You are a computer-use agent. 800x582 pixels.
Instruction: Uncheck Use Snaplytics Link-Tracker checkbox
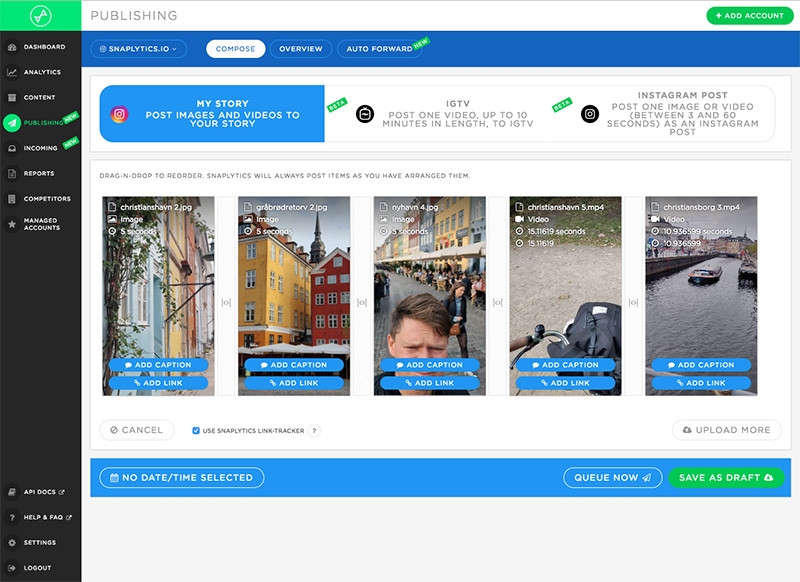coord(196,430)
